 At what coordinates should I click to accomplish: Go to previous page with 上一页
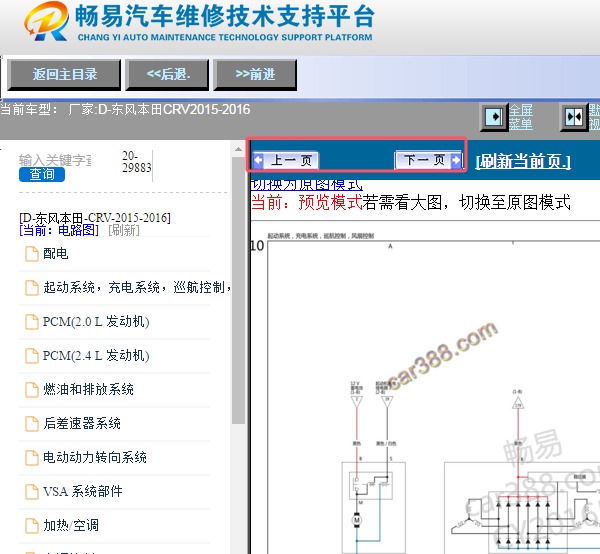(x=285, y=160)
